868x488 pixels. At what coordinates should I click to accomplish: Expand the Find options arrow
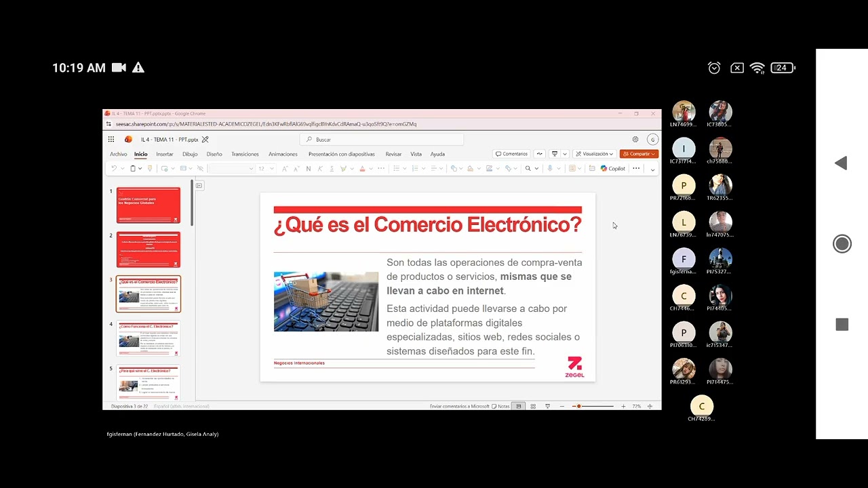536,168
